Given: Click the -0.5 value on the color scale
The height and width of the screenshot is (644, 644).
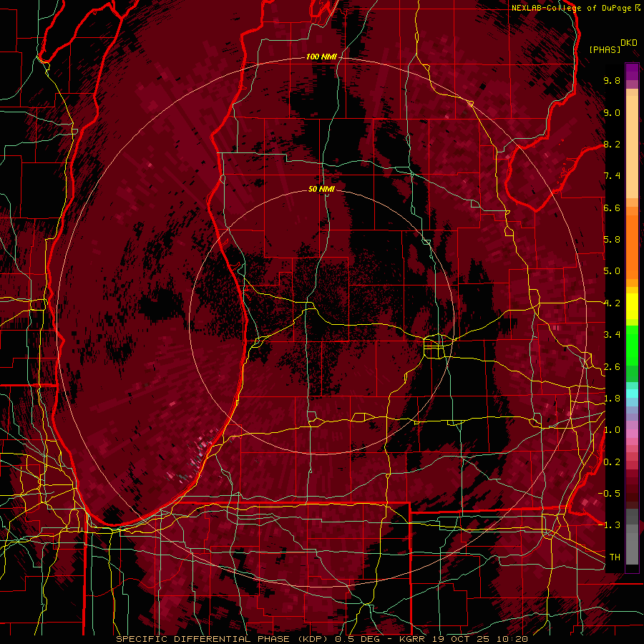Looking at the screenshot, I should (x=610, y=494).
